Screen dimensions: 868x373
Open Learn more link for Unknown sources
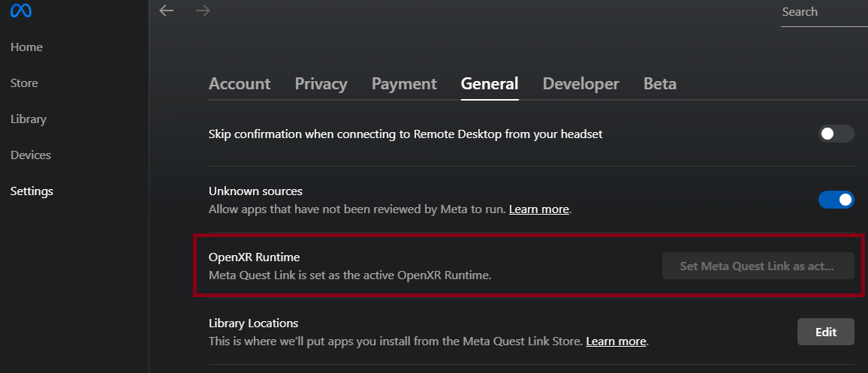coord(539,209)
